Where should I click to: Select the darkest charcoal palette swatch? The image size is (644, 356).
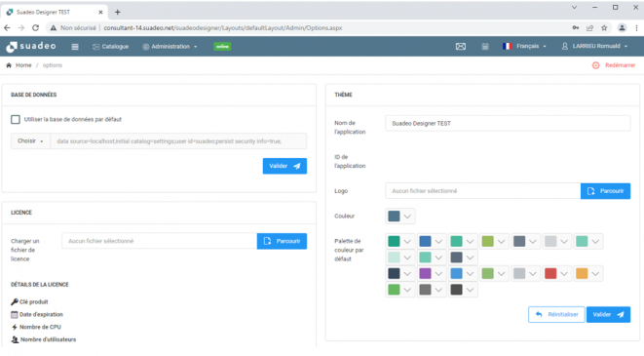coord(456,290)
